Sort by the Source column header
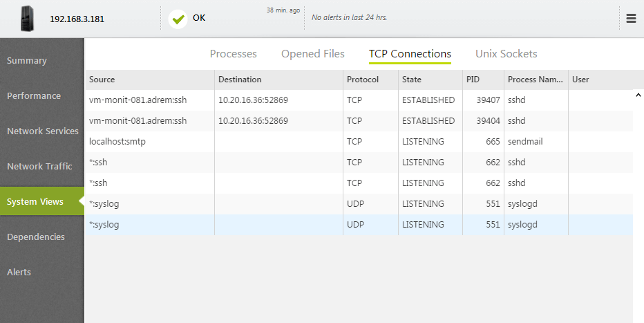 point(150,80)
